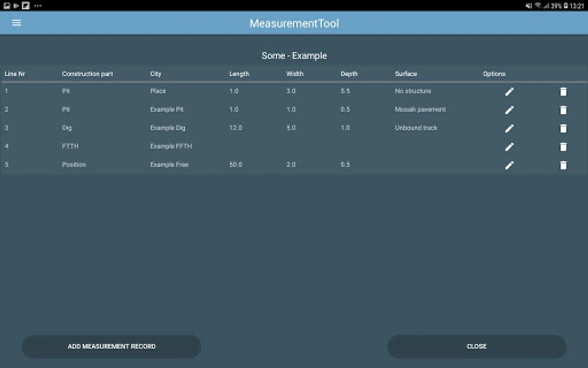Open the image notification in status bar
This screenshot has height=368, width=588.
(x=7, y=6)
